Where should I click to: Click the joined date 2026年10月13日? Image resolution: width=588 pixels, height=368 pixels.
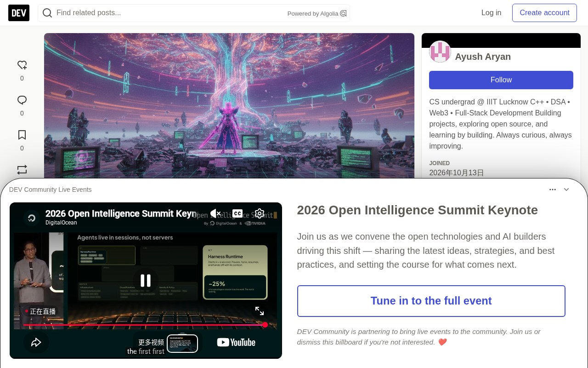457,173
